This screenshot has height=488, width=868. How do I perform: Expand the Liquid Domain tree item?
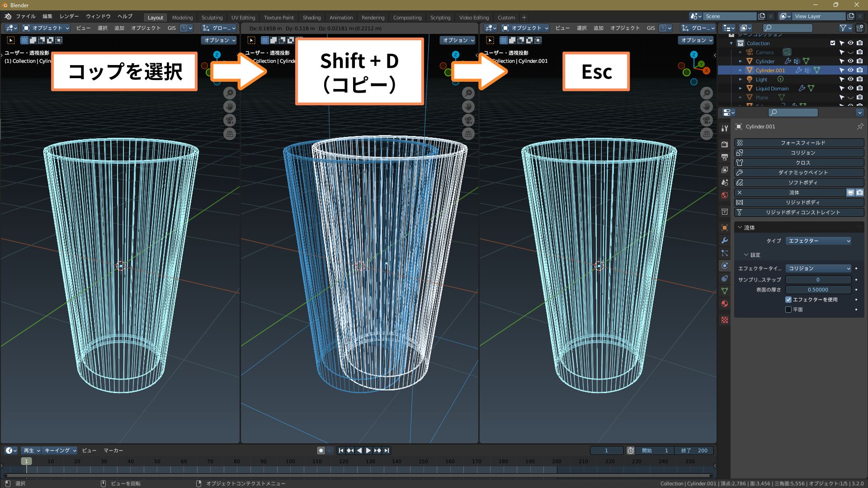tap(741, 89)
